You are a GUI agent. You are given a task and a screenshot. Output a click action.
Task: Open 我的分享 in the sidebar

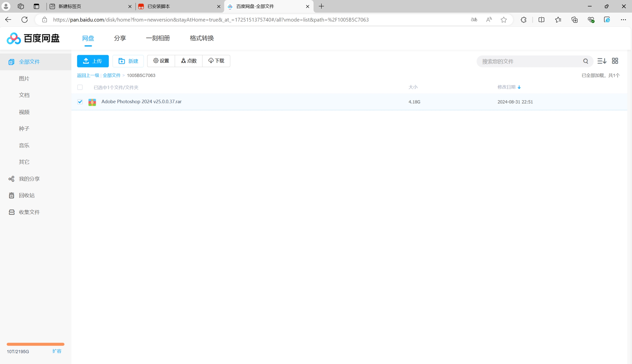(24, 179)
